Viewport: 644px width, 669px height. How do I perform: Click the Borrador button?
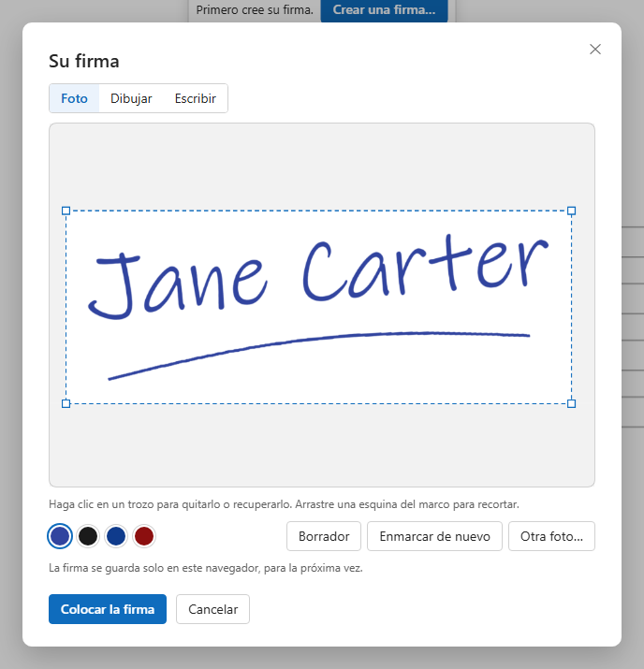coord(324,536)
